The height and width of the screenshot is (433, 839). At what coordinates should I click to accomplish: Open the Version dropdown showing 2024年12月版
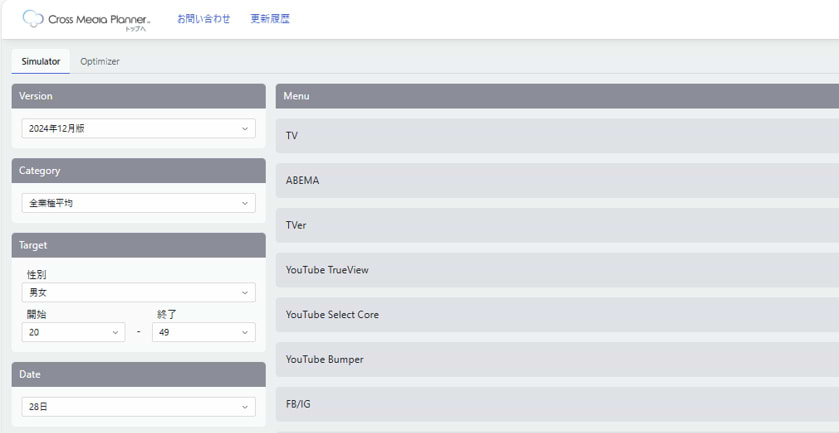coord(138,128)
